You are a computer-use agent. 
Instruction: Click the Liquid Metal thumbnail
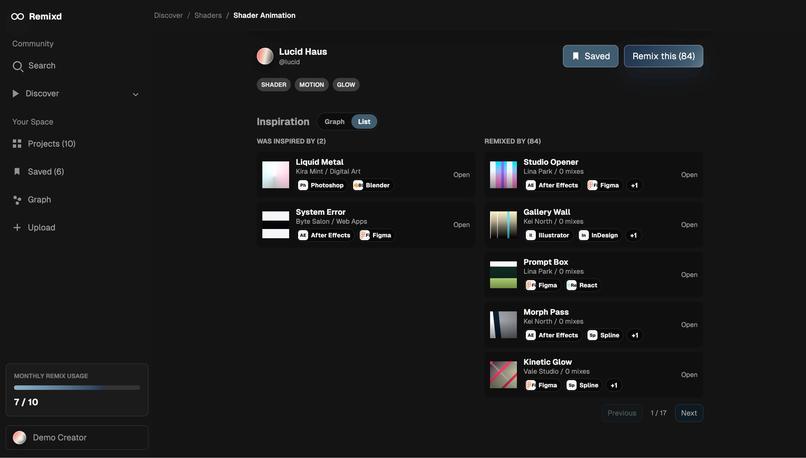pos(276,175)
